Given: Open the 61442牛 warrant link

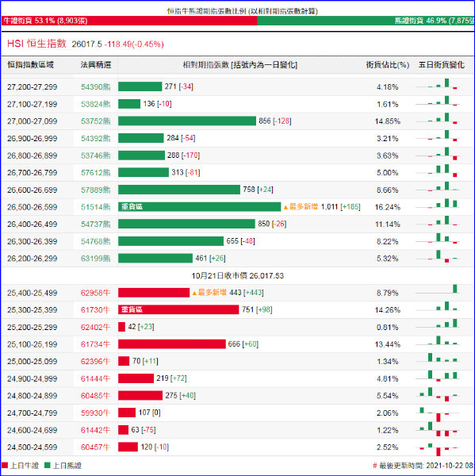Looking at the screenshot, I should point(95,430).
